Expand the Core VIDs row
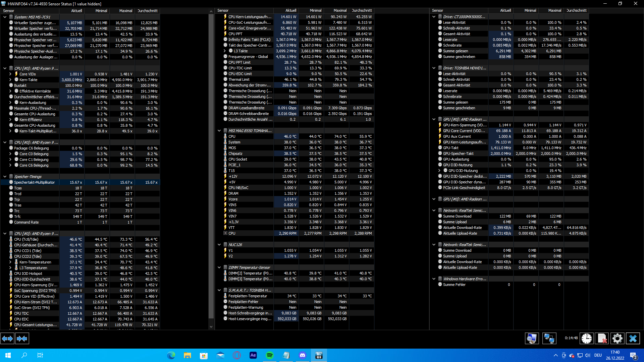This screenshot has height=362, width=644. [10, 74]
